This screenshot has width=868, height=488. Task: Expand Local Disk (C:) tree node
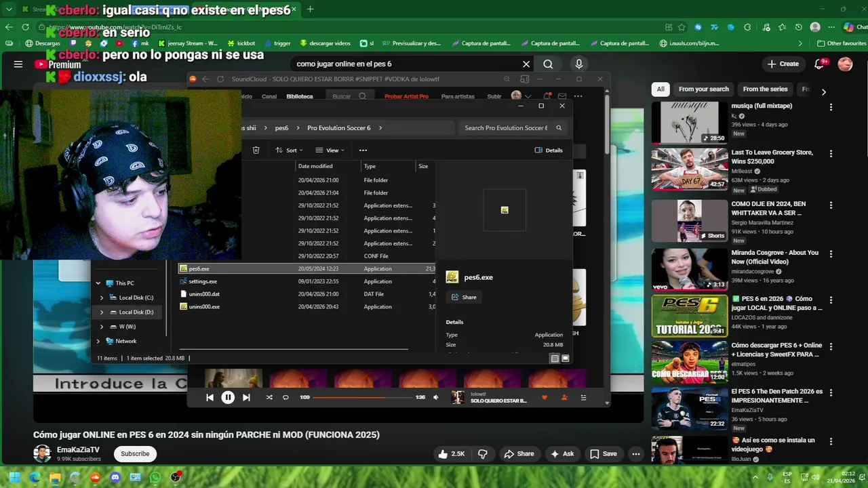pyautogui.click(x=102, y=298)
